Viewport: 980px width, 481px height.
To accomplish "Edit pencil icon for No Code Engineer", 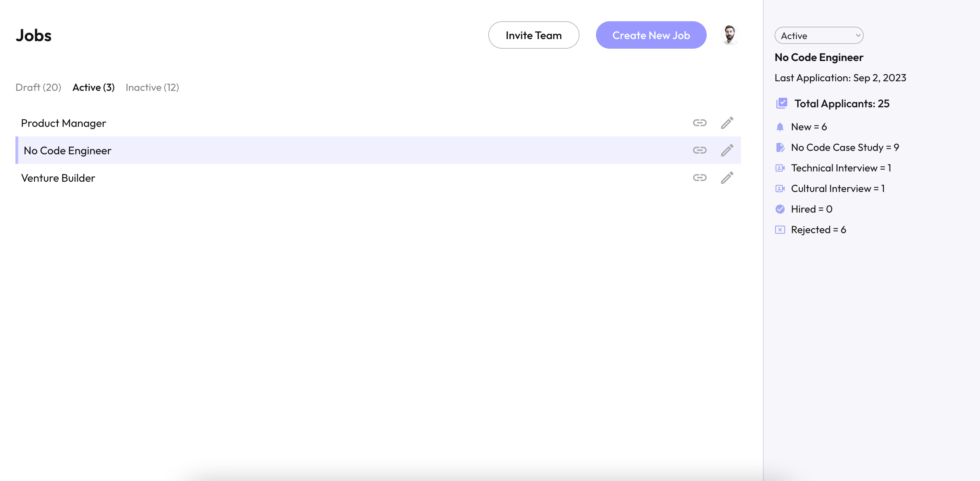I will [727, 150].
